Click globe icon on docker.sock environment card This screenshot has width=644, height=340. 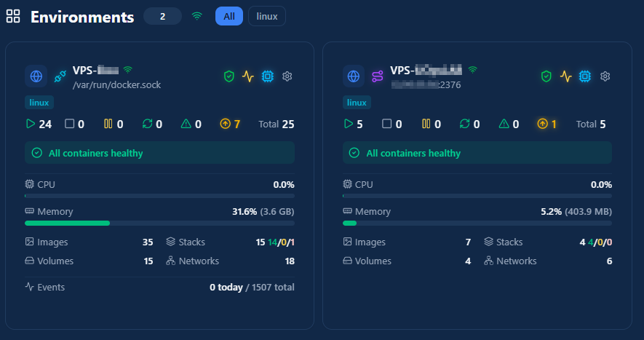point(36,76)
